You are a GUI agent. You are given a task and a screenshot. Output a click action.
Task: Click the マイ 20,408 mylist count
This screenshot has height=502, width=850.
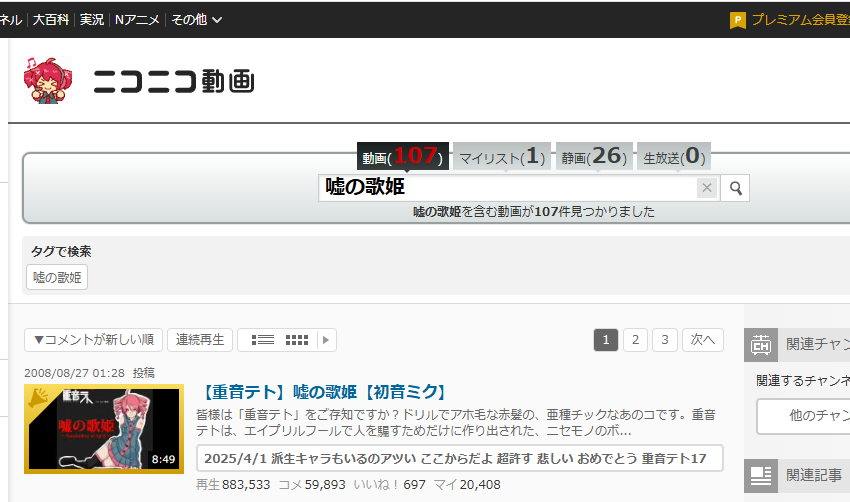point(467,485)
